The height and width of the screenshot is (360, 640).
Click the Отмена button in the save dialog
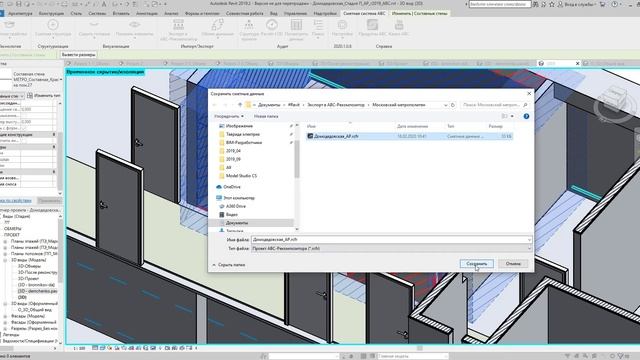click(513, 264)
